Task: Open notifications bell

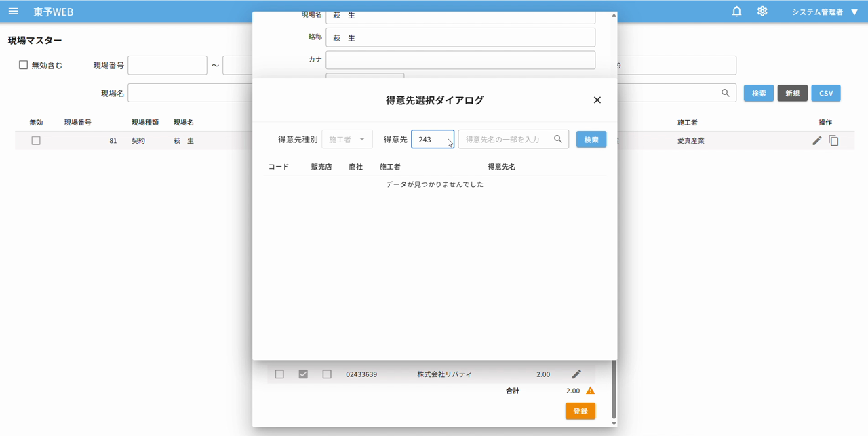Action: click(736, 12)
